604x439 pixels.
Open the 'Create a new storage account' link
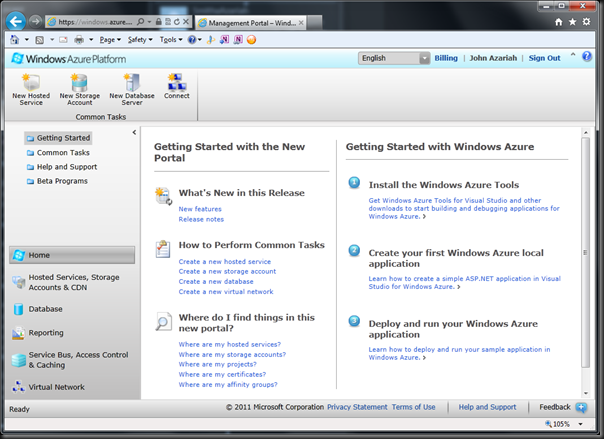[227, 271]
